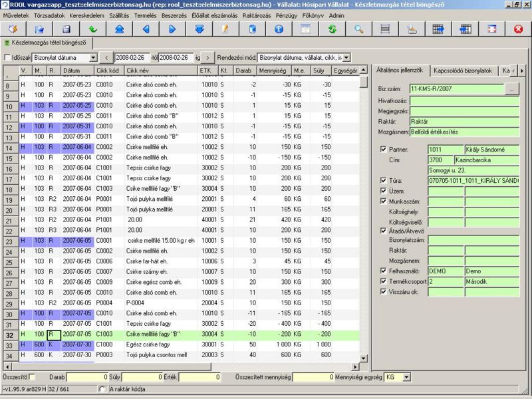The image size is (532, 399).
Task: Open the Raktározás menu
Action: [x=257, y=15]
